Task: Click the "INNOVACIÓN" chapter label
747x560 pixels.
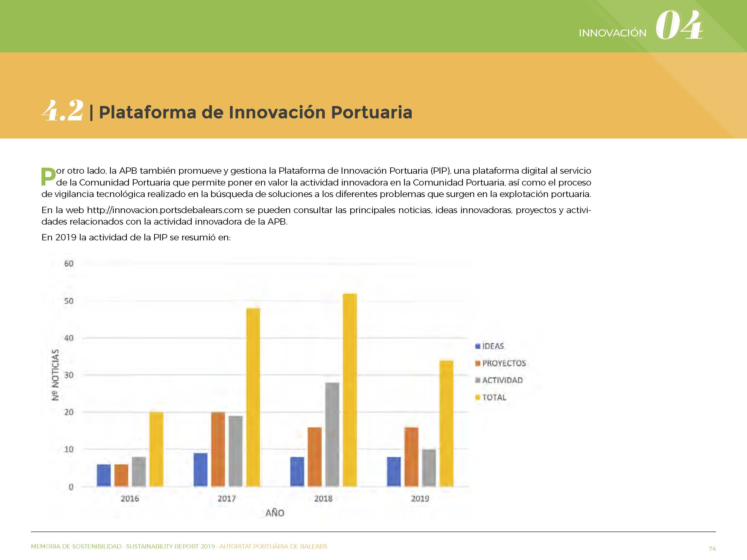Action: coord(613,33)
